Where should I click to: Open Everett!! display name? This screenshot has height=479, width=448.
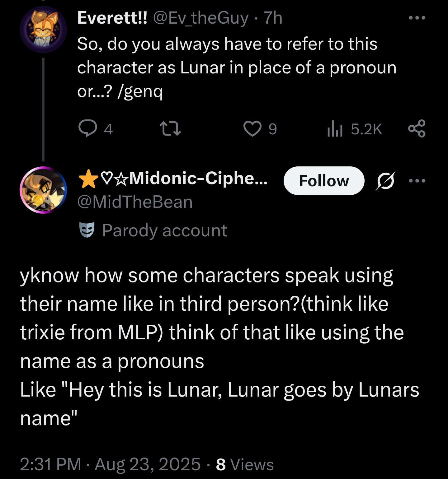click(x=112, y=18)
